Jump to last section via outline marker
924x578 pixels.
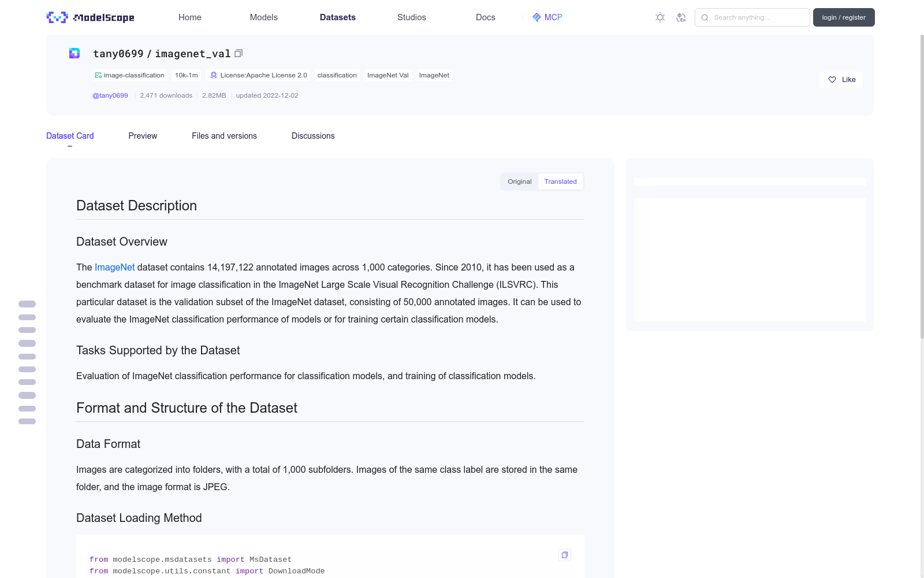pos(27,421)
